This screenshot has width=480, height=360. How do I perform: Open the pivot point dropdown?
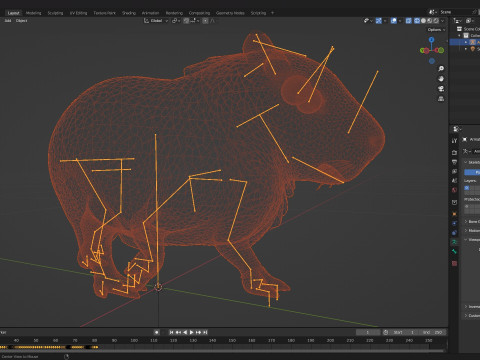pos(176,21)
